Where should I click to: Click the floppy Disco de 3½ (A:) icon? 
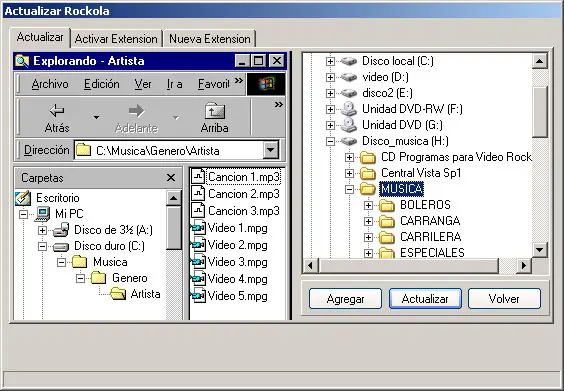click(x=61, y=229)
